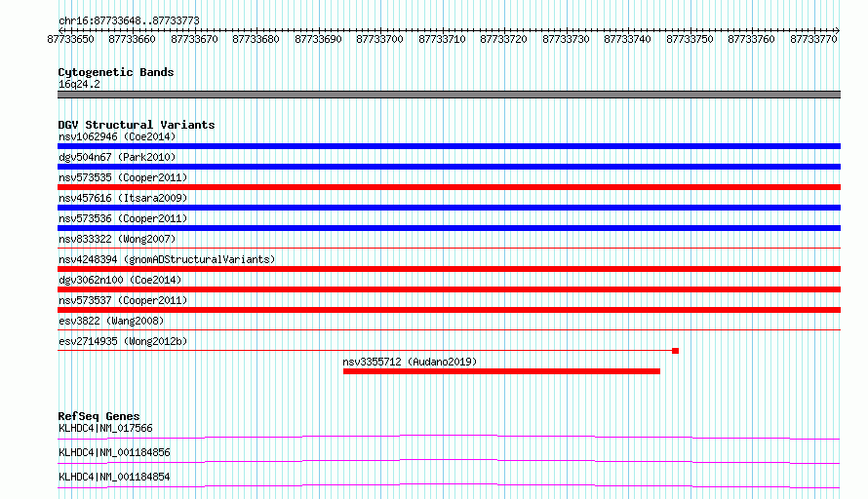868x499 pixels.
Task: Select the nsv457616 blue bar
Action: pos(449,208)
